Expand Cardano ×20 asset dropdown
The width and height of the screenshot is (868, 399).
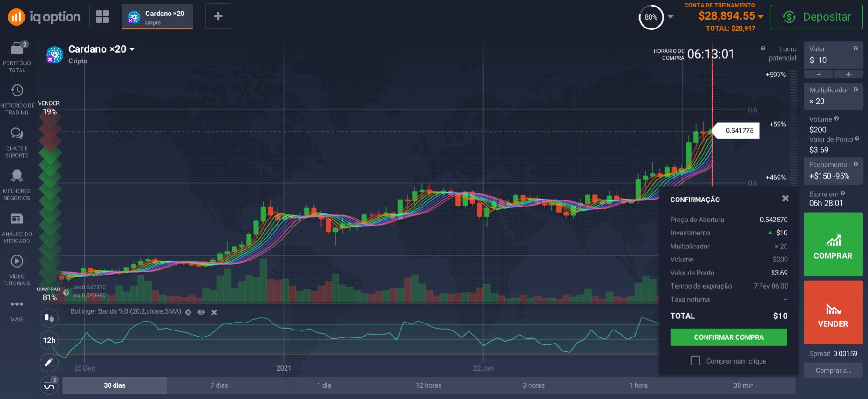coord(132,49)
